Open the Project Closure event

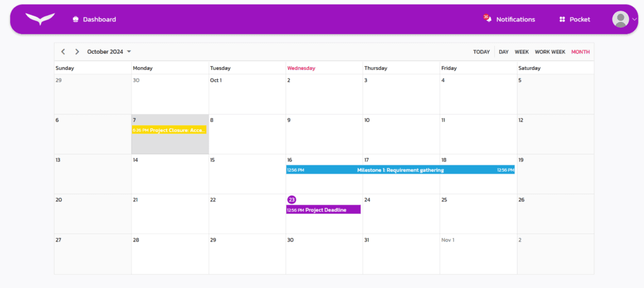coord(169,130)
